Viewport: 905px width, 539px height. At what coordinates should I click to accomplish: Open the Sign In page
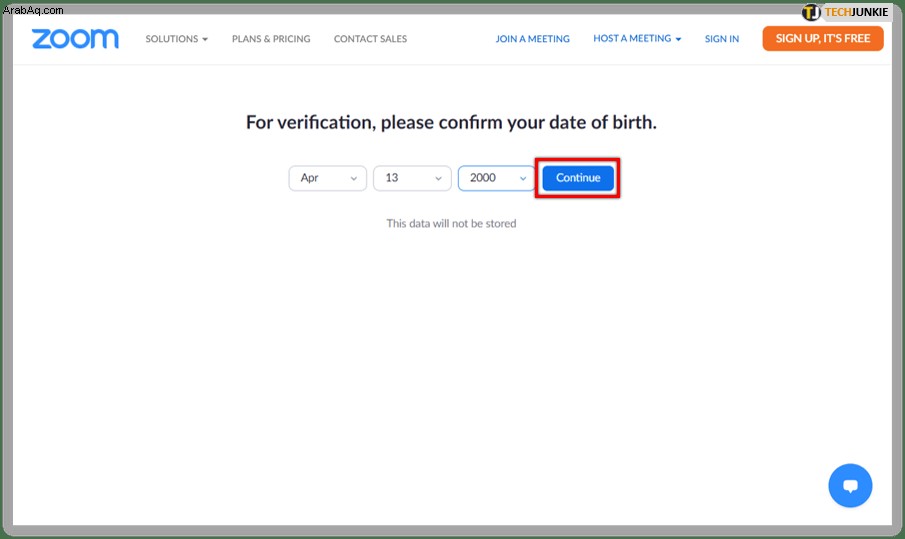[x=721, y=39]
